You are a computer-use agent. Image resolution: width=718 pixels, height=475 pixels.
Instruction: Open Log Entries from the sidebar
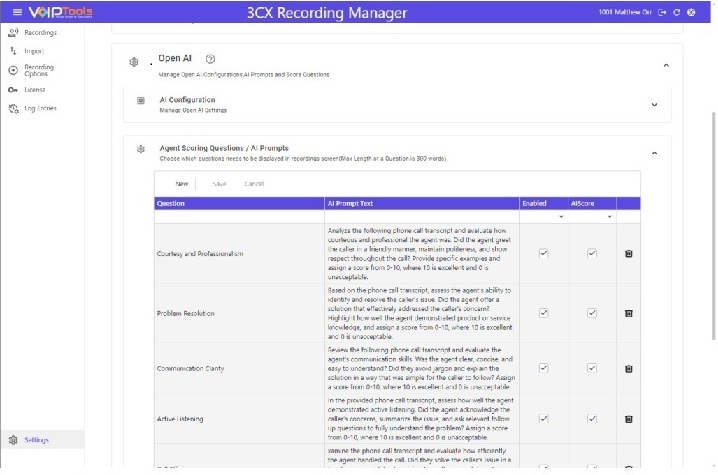point(41,109)
